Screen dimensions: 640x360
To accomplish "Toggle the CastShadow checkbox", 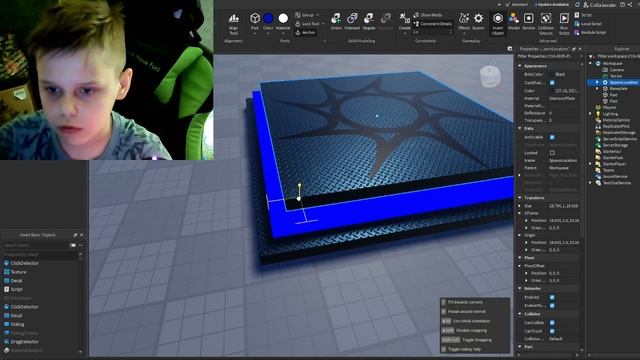I will [552, 82].
